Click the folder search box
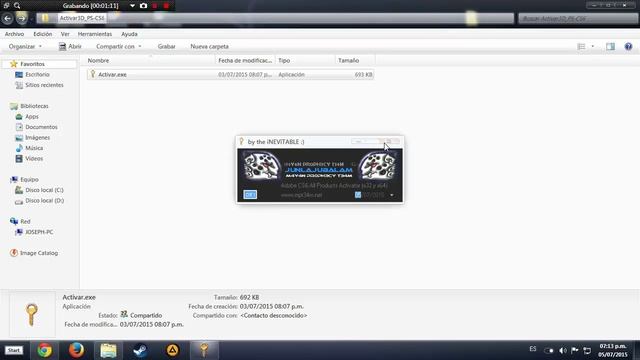Screen dimensions: 640x360 (x=578, y=18)
